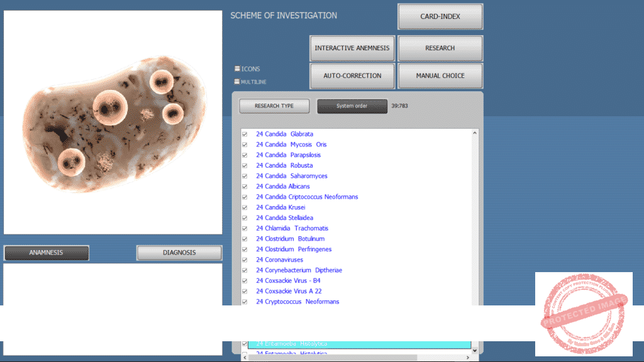Viewport: 644px width, 362px height.
Task: Click the INTERACTIVE ANEMNESIS button
Action: 352,48
